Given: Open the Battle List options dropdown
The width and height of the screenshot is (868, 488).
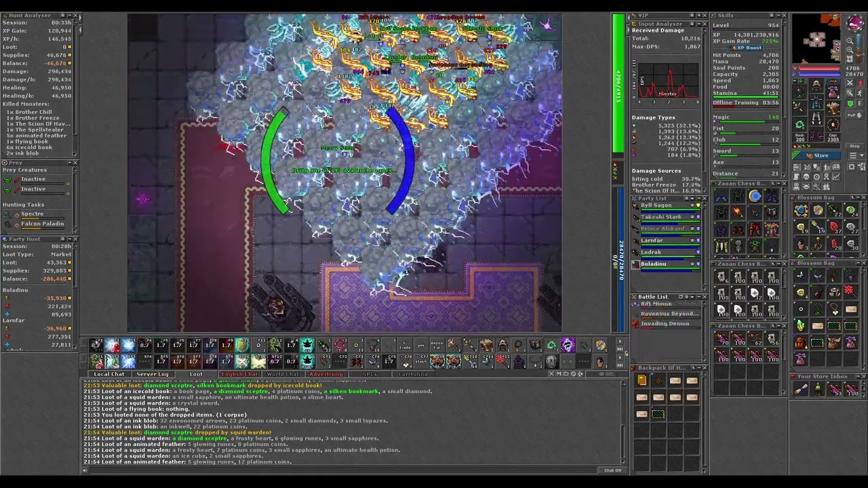Looking at the screenshot, I should point(692,297).
